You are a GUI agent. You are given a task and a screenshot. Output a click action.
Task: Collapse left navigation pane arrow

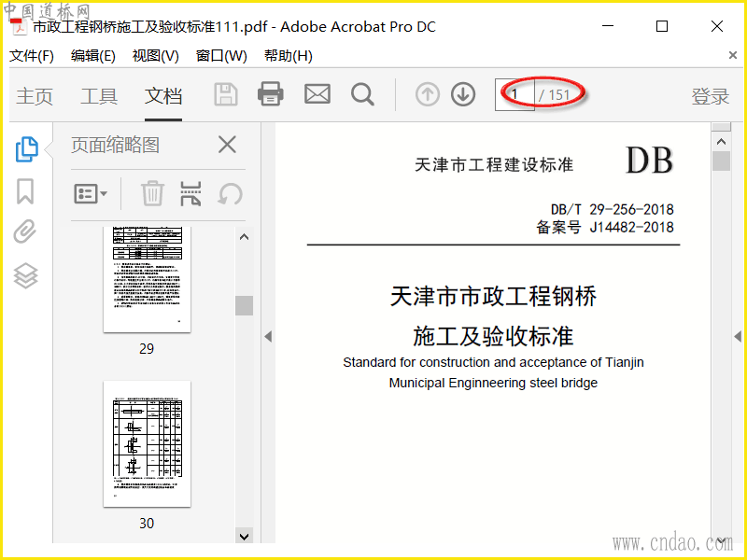click(268, 337)
